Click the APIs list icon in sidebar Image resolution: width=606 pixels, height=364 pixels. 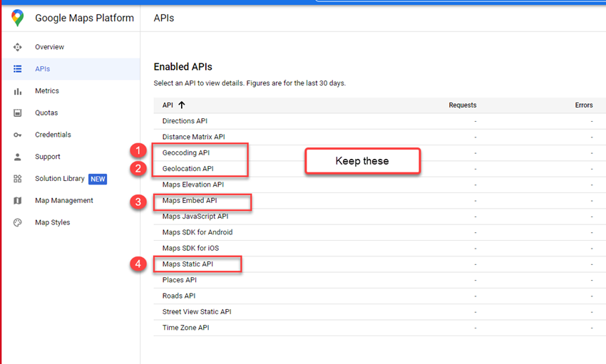coord(18,69)
